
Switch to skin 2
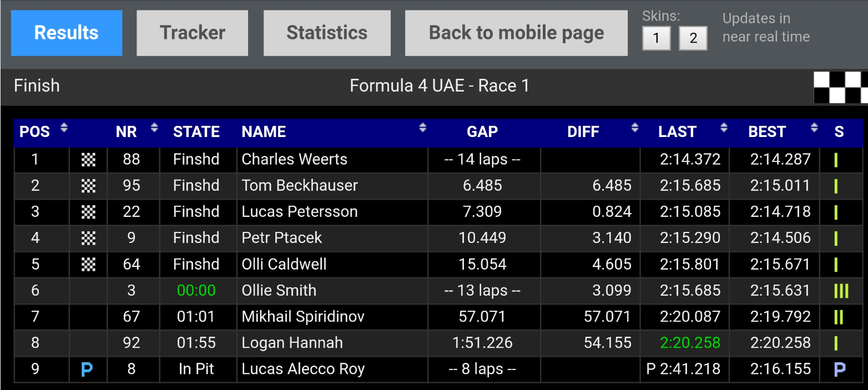point(693,38)
